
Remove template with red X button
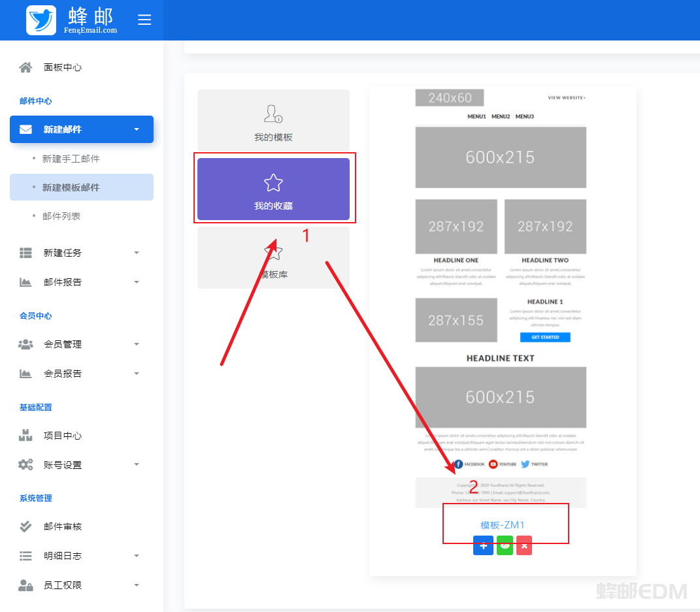click(524, 545)
